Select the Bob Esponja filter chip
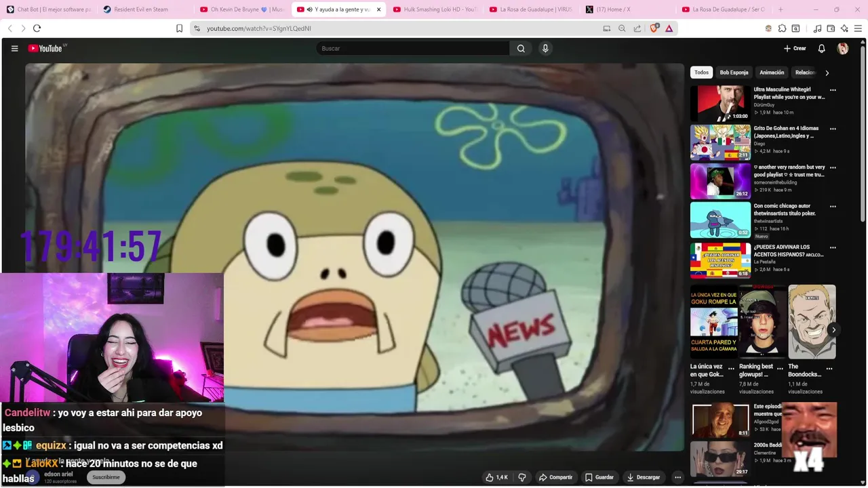The image size is (868, 488). click(x=734, y=73)
